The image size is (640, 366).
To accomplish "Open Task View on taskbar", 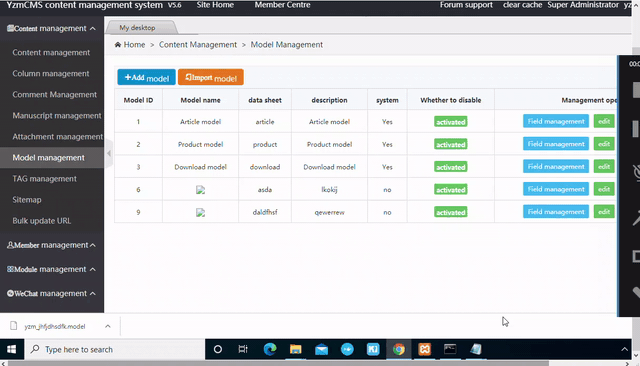I will pos(243,349).
